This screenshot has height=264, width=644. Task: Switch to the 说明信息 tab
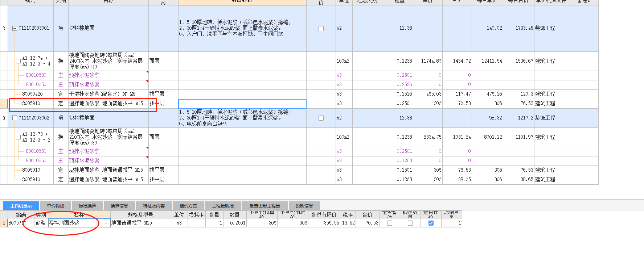click(304, 206)
